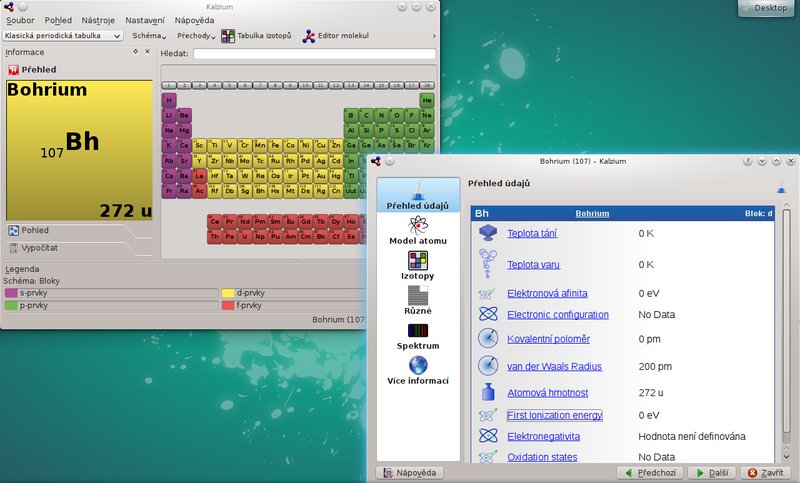Go to Předchozí element

650,473
